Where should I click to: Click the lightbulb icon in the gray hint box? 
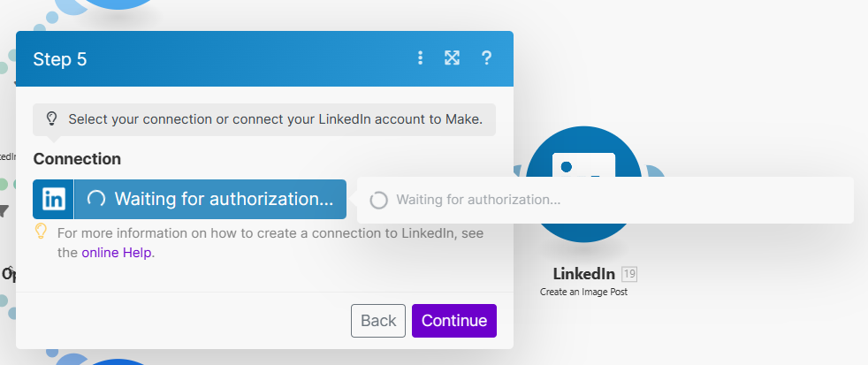51,119
